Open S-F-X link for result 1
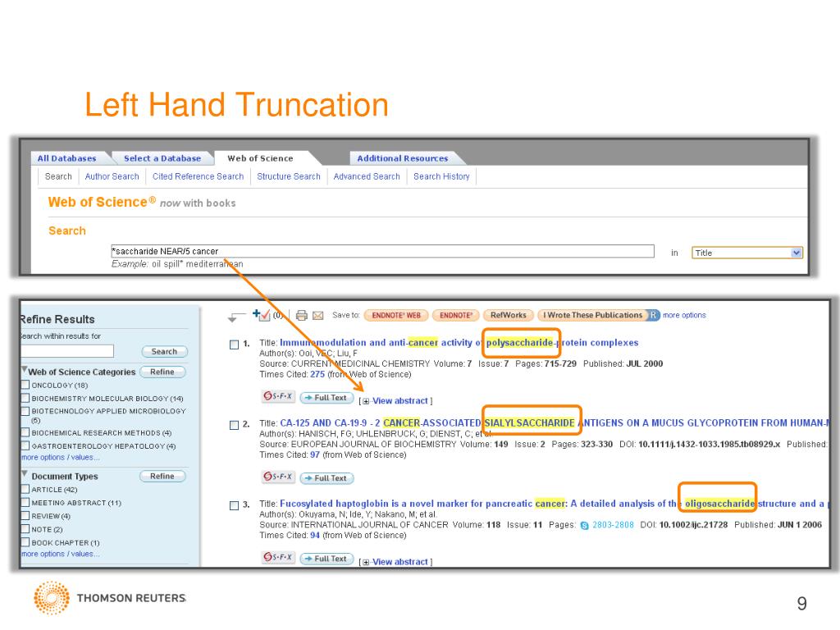The width and height of the screenshot is (840, 630). coord(278,396)
